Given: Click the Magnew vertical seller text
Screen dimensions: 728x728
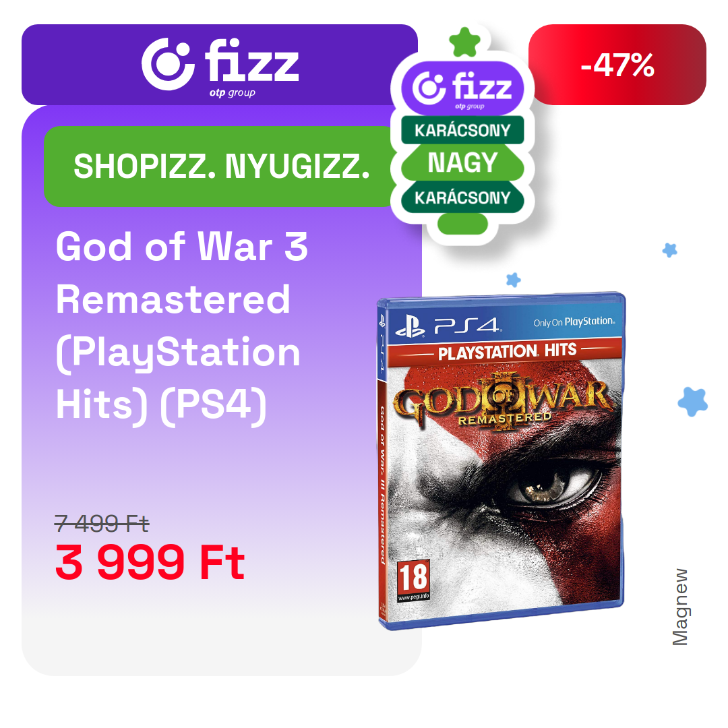Looking at the screenshot, I should tap(679, 607).
